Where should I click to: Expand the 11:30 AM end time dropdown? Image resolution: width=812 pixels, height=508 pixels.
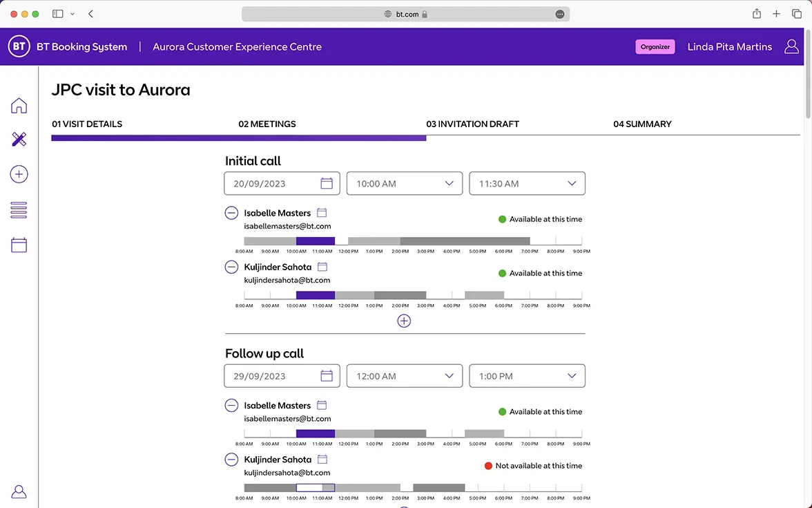527,184
